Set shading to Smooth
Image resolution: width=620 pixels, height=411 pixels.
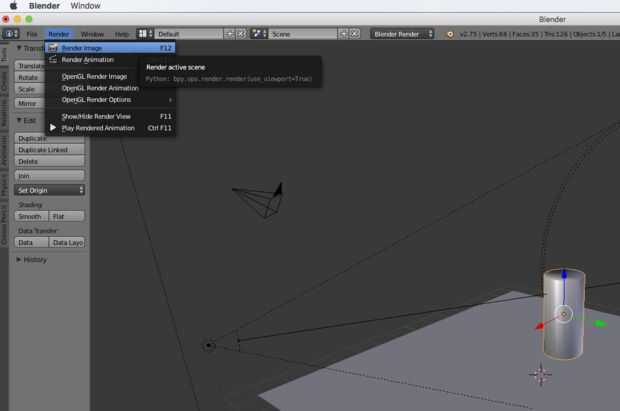(32, 216)
